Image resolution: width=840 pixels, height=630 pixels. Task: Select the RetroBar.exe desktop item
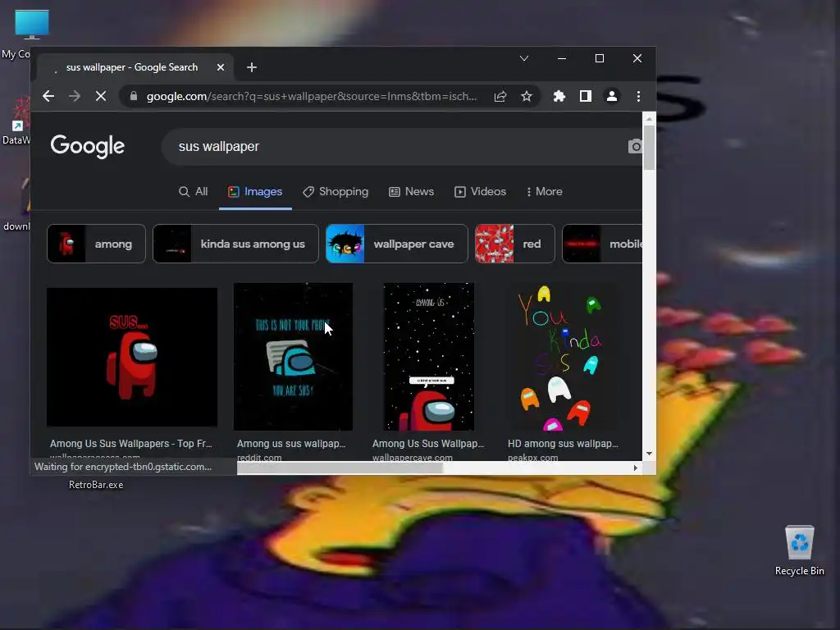tap(96, 485)
